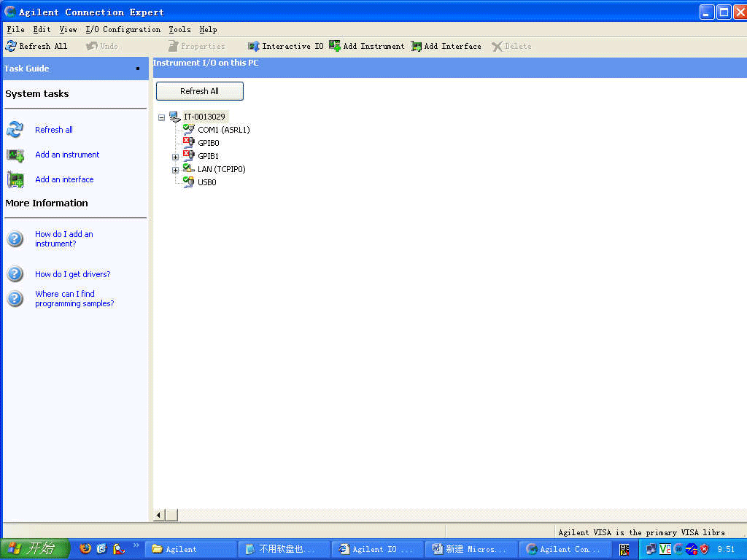
Task: Collapse the Task Guide panel
Action: point(138,69)
